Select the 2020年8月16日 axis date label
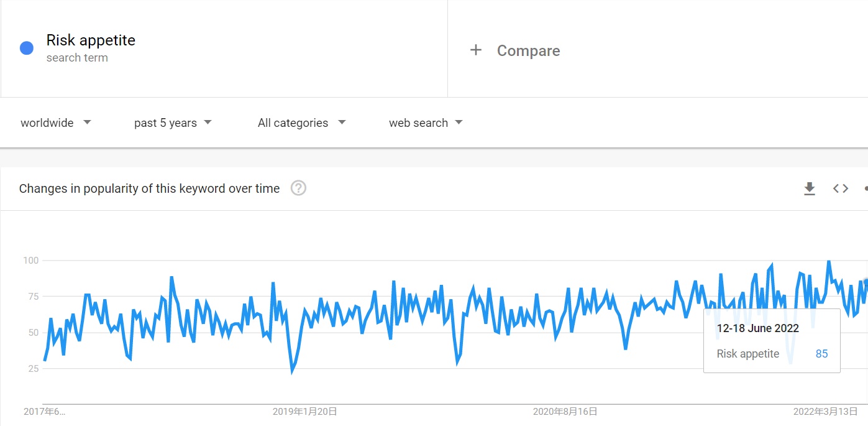This screenshot has height=426, width=868. pos(565,412)
